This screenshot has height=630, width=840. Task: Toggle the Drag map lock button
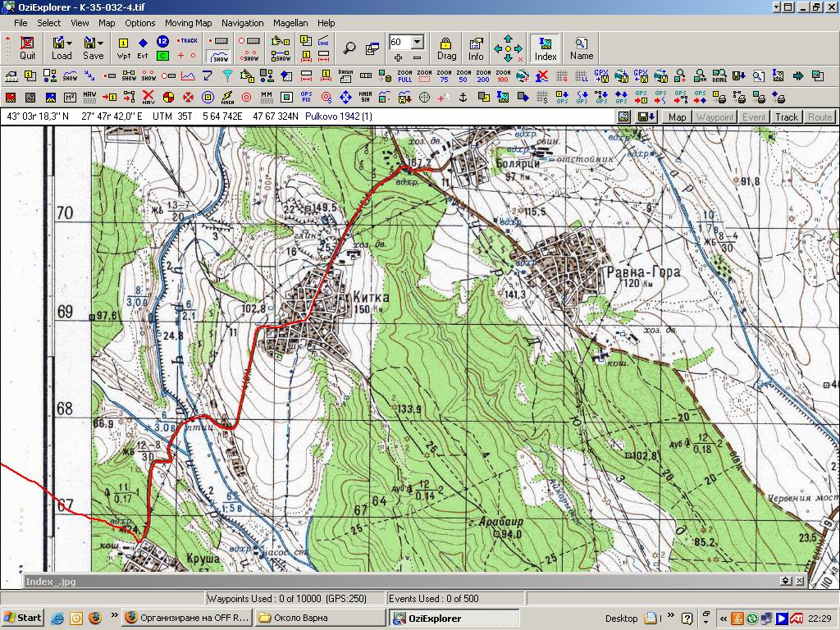pos(446,48)
